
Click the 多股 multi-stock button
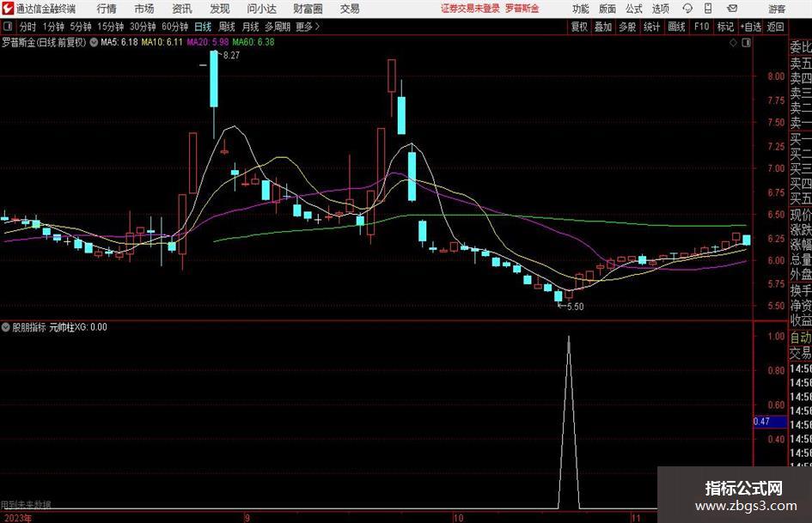[627, 27]
